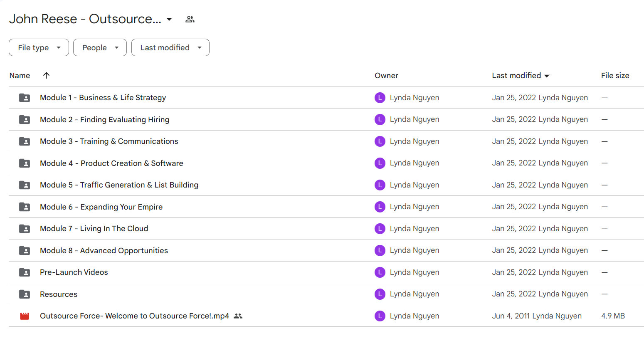Sort by Name column header
The height and width of the screenshot is (353, 644).
[20, 76]
